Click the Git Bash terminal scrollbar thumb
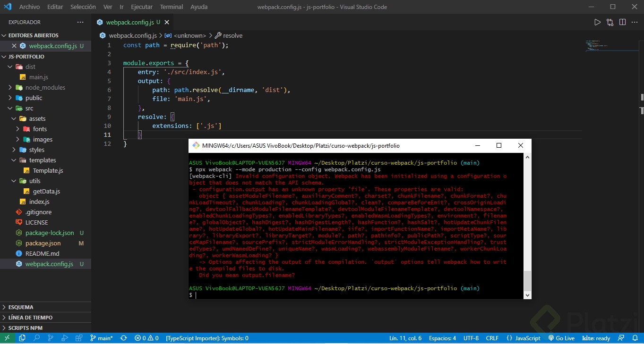This screenshot has height=344, width=644. tap(527, 281)
